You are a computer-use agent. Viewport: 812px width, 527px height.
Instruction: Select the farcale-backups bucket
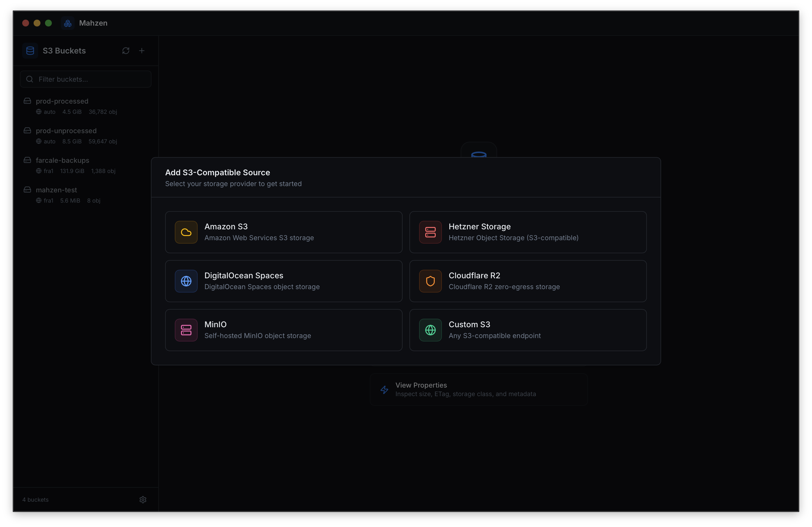coord(62,161)
